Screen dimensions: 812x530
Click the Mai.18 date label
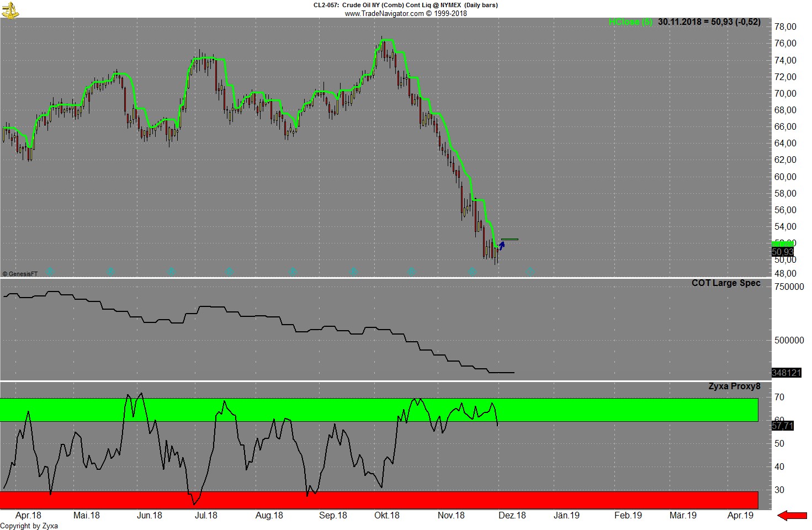[x=87, y=516]
